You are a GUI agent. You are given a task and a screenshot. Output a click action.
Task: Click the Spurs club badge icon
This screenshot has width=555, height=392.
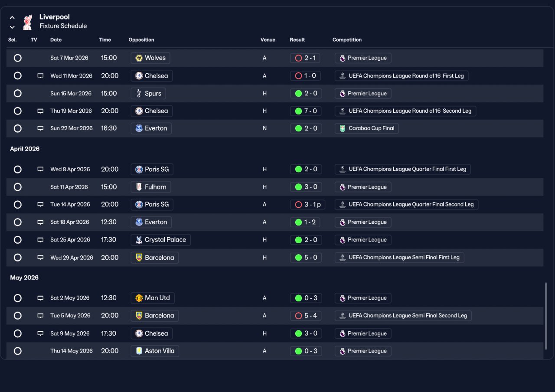139,93
